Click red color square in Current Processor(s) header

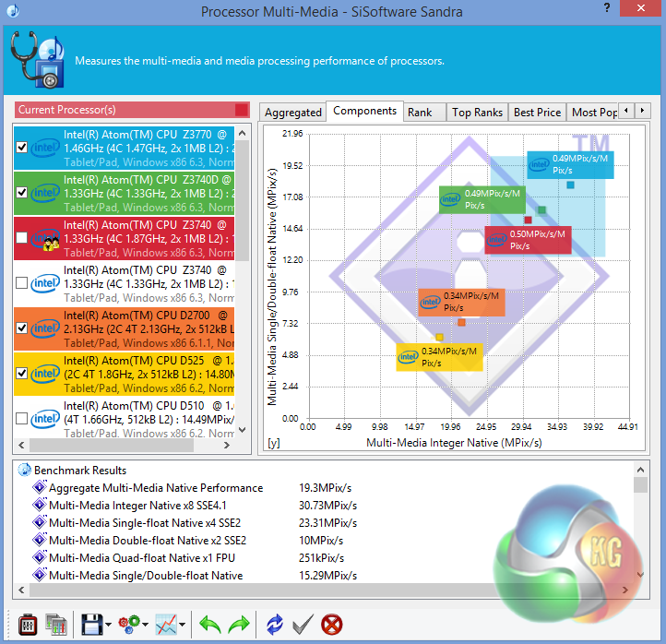pyautogui.click(x=242, y=110)
